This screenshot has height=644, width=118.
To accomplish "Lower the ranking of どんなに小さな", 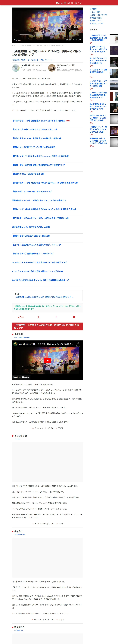I will point(60,524).
